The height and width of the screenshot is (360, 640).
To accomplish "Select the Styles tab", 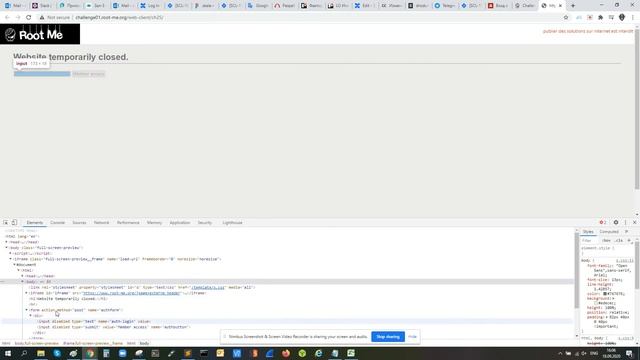I will click(x=588, y=231).
